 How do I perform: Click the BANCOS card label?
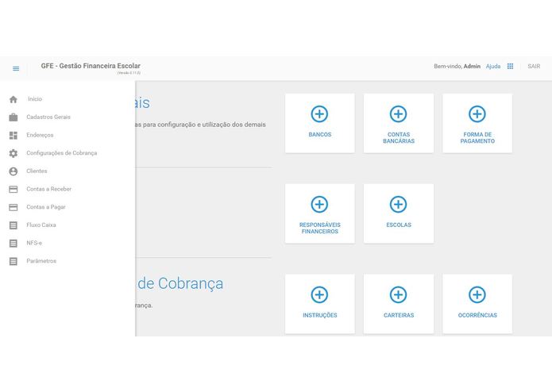[x=319, y=134]
